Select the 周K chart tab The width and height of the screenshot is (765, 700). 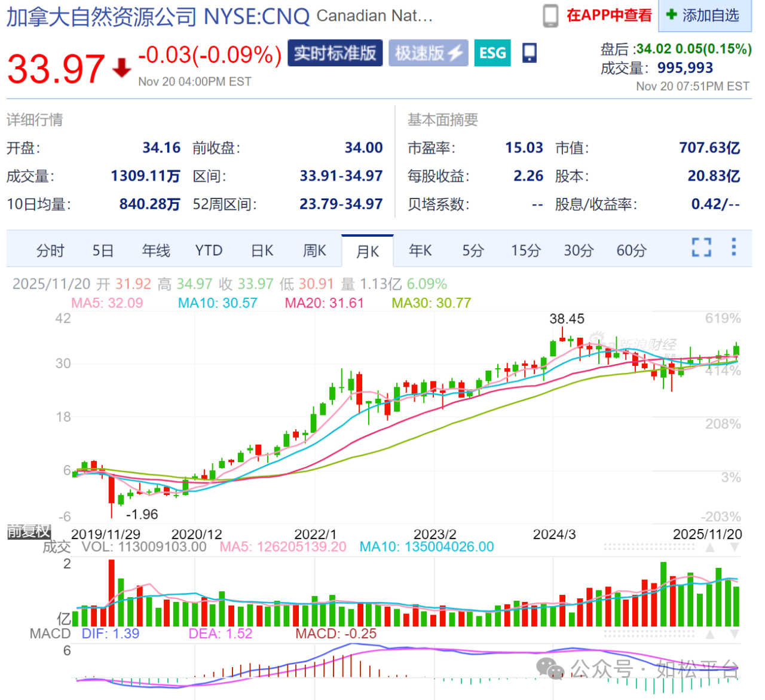point(314,250)
